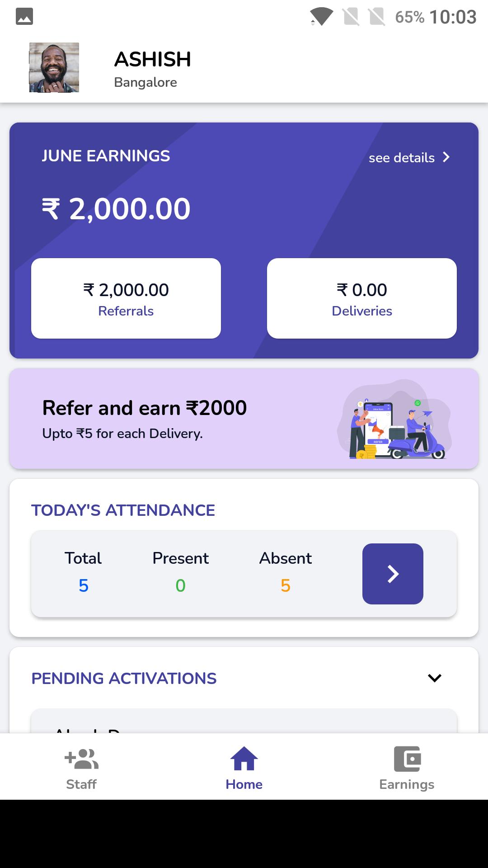
Task: Tap the Present attendance count
Action: pyautogui.click(x=180, y=585)
